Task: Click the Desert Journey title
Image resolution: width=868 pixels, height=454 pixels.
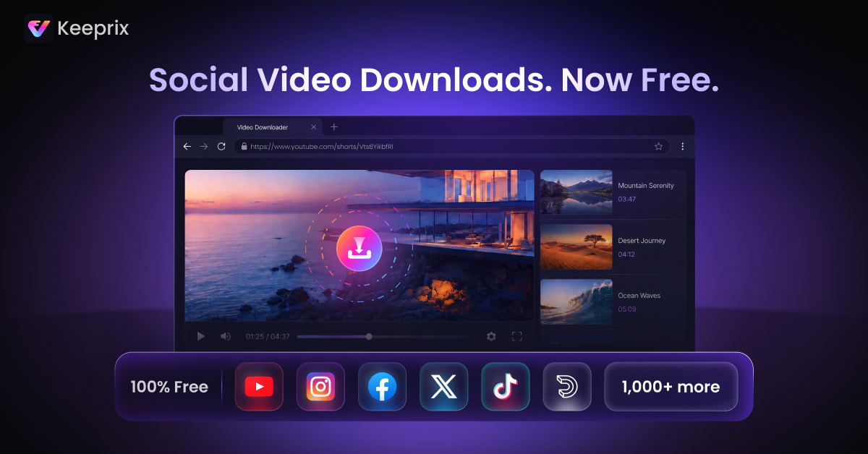Action: point(642,241)
